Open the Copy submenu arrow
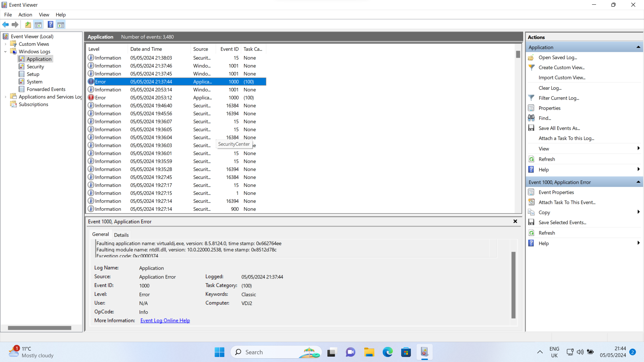The width and height of the screenshot is (644, 362). [638, 212]
